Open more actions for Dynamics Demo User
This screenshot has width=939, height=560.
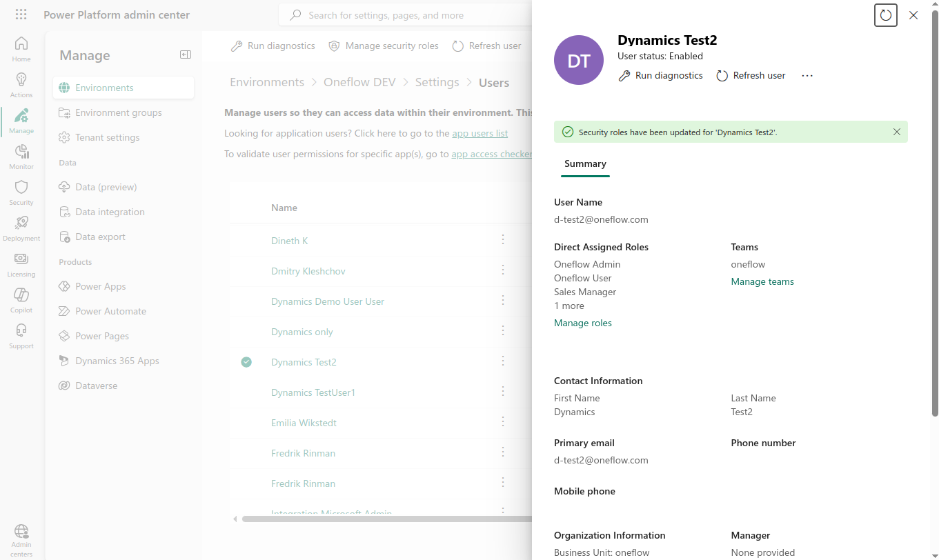click(503, 300)
